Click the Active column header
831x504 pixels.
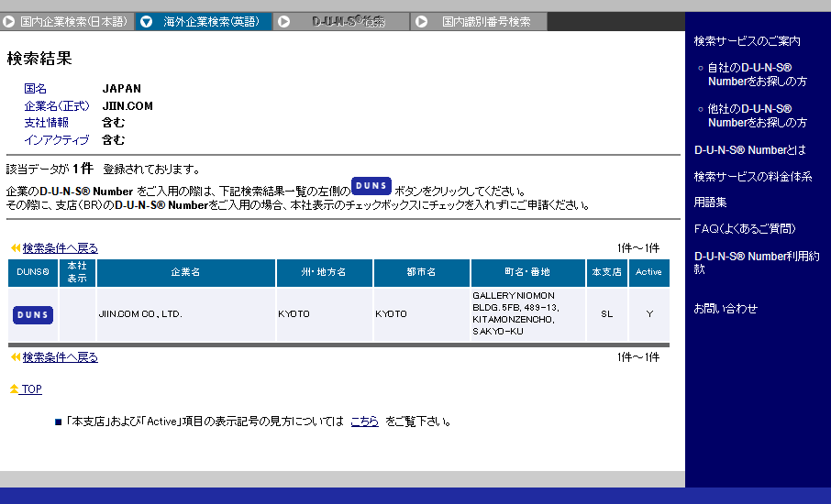[648, 272]
